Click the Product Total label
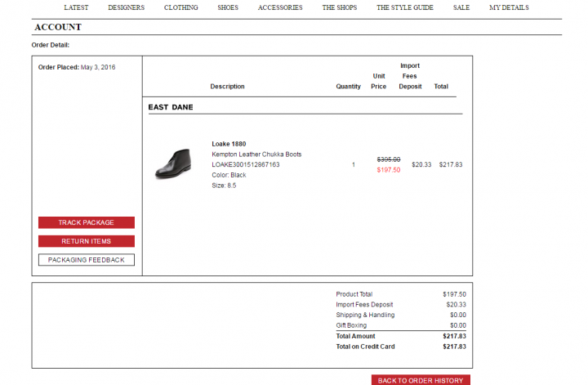The height and width of the screenshot is (385, 588). (x=354, y=294)
